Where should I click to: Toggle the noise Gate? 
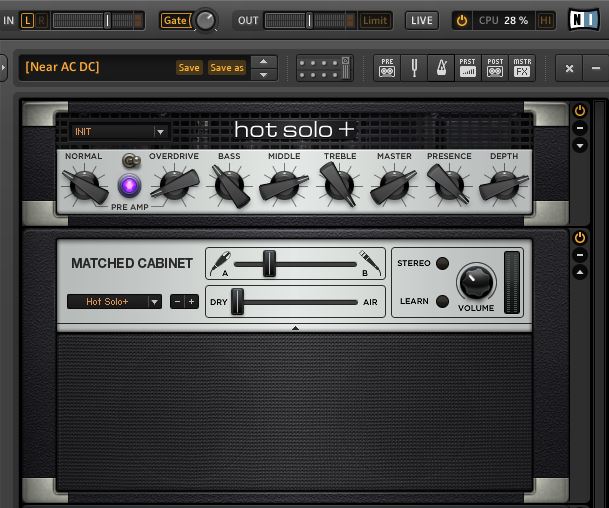175,21
